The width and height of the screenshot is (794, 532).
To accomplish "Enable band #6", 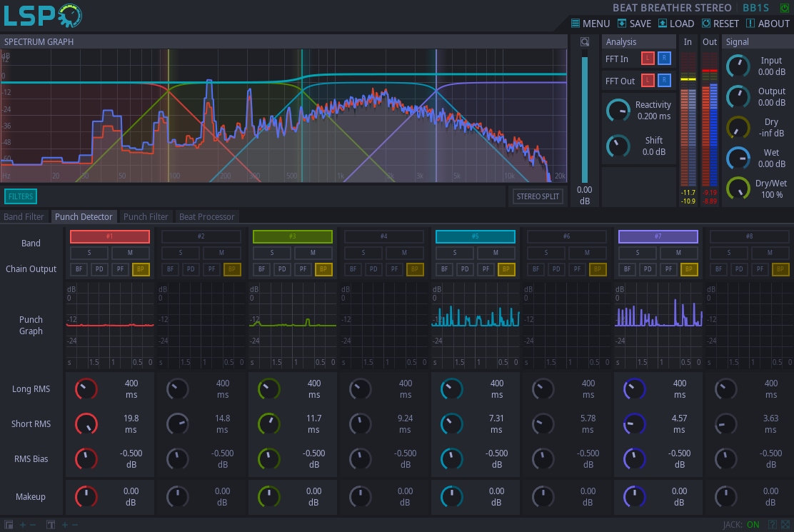I will [x=567, y=236].
